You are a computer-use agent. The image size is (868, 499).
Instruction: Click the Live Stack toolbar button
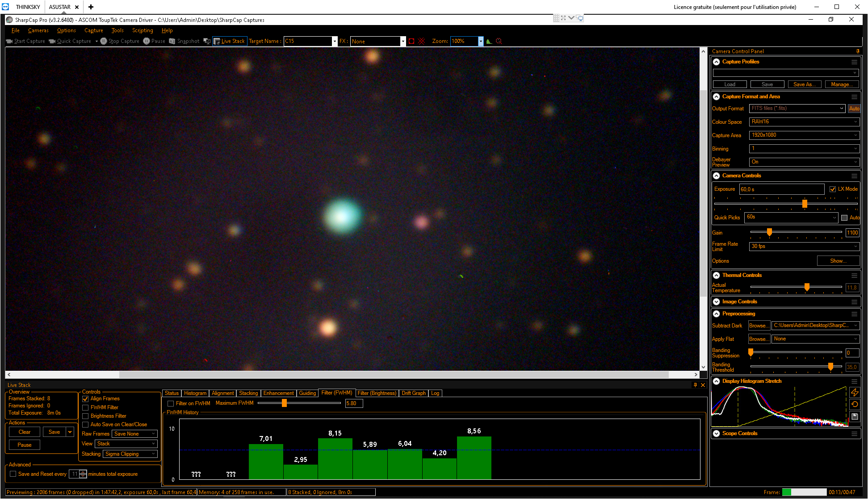pos(230,41)
